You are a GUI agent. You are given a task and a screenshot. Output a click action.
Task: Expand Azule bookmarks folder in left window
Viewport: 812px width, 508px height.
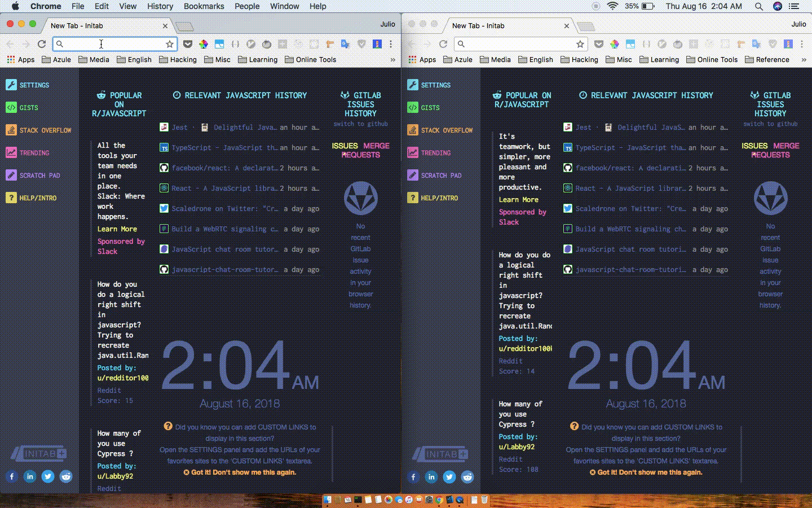click(x=56, y=60)
